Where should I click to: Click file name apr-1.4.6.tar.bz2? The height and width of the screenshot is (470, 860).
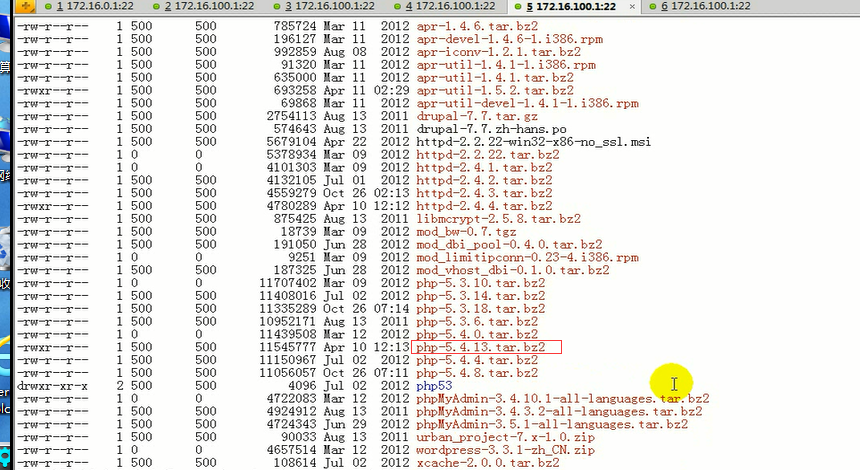477,26
